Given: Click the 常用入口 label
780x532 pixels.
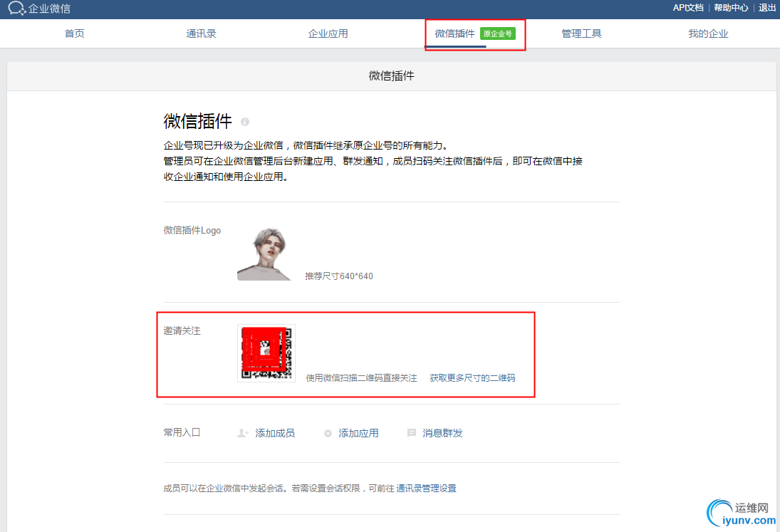Looking at the screenshot, I should pos(182,432).
